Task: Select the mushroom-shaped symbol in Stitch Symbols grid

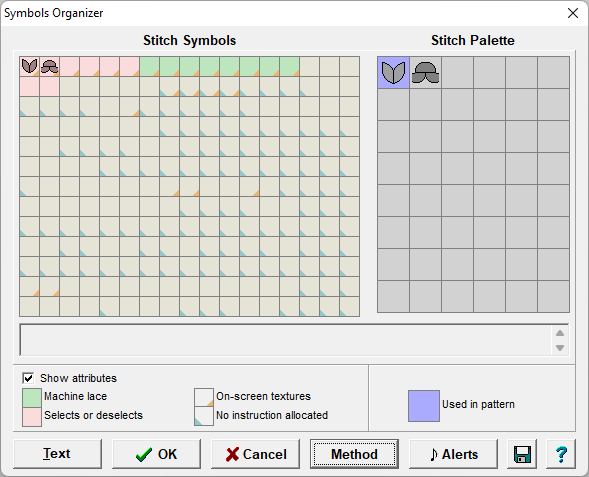Action: (x=49, y=66)
